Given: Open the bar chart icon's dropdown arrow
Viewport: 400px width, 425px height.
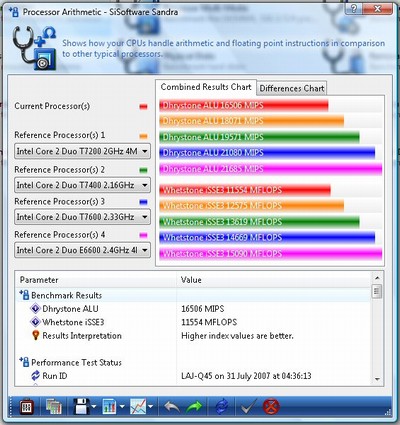Looking at the screenshot, I should (122, 407).
